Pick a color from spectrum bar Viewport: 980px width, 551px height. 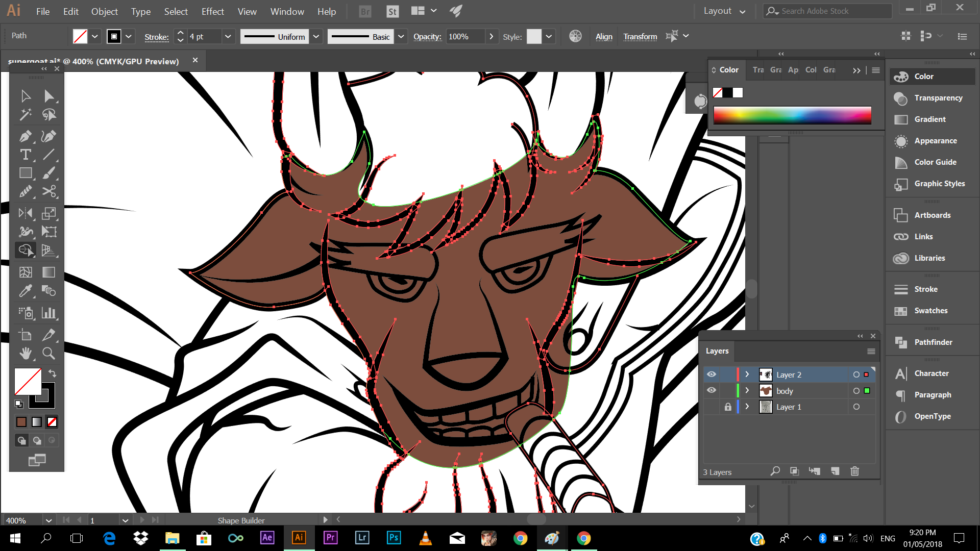(792, 115)
